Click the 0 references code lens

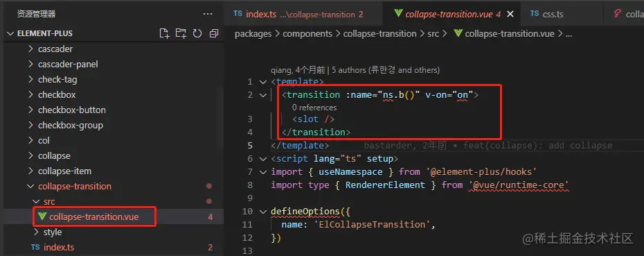click(x=314, y=108)
